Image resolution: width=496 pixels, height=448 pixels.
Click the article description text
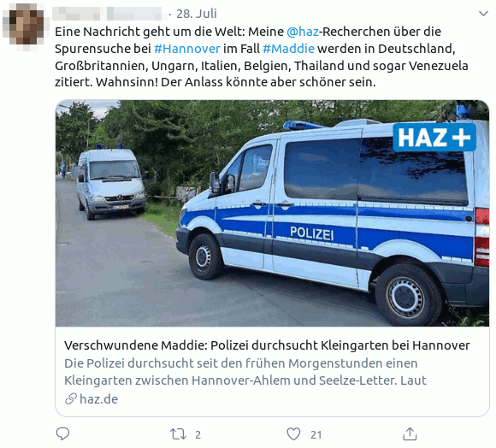[245, 372]
